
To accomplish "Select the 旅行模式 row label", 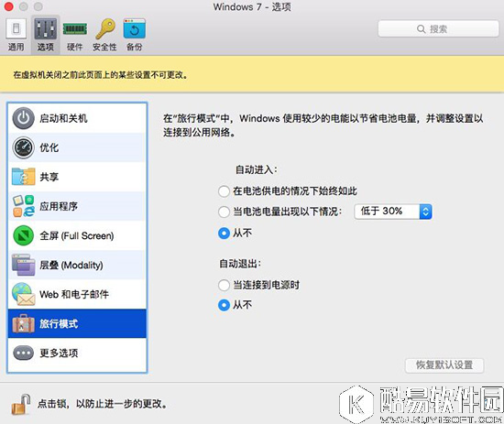I will tap(59, 323).
